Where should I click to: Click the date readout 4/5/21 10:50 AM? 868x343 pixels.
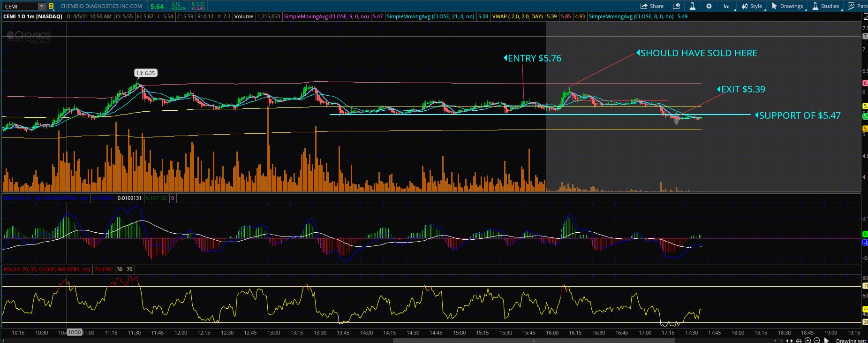[89, 16]
